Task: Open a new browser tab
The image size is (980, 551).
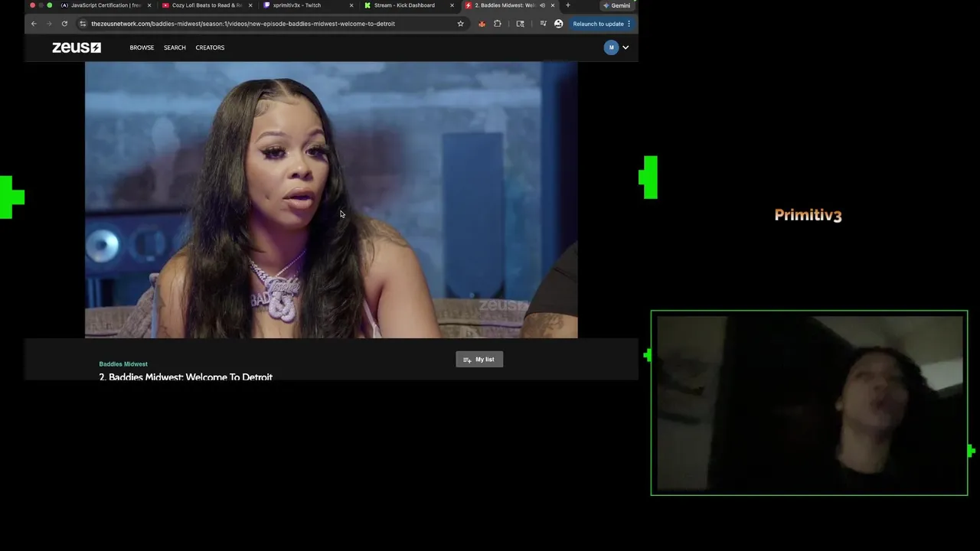Action: pos(567,5)
